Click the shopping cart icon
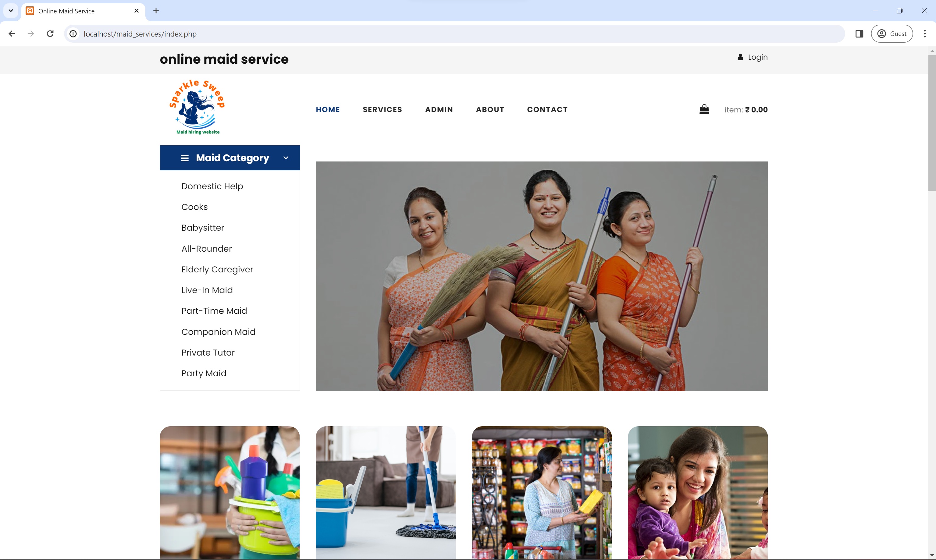 click(x=705, y=109)
